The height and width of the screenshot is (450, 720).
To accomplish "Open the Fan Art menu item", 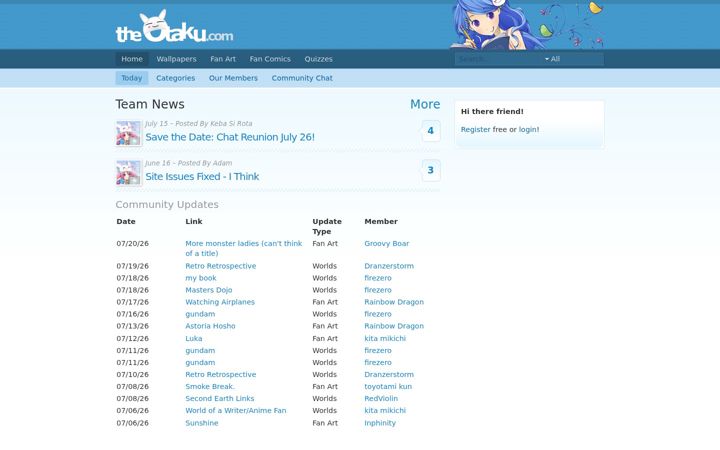I will tap(223, 59).
